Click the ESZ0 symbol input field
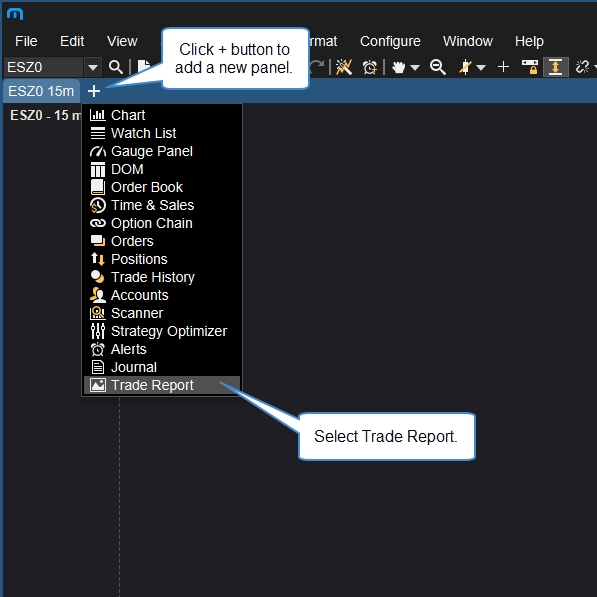597x597 pixels. point(43,67)
